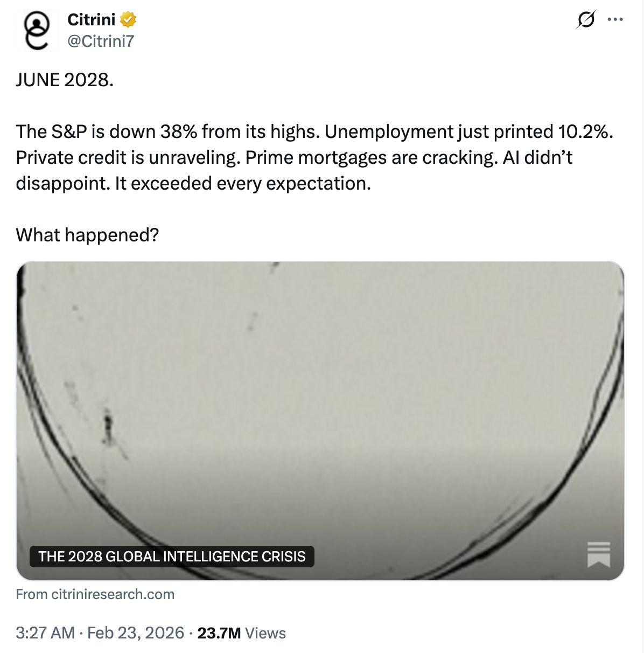644x653 pixels.
Task: Open Grok via the slashed-circle icon
Action: tap(586, 20)
